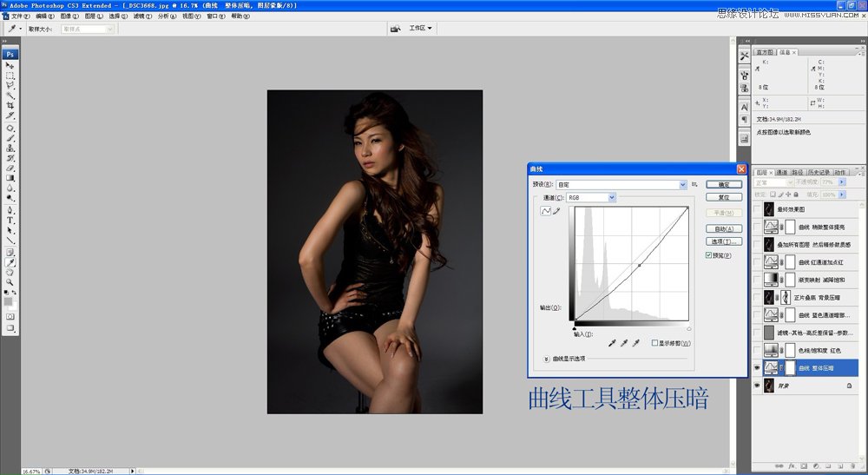Switch to the 历史记录 history tab
Image resolution: width=868 pixels, height=475 pixels.
point(821,172)
